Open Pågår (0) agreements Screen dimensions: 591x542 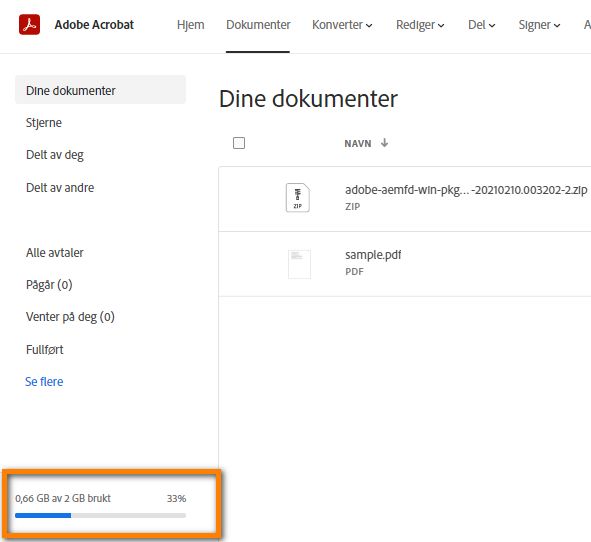click(x=49, y=285)
